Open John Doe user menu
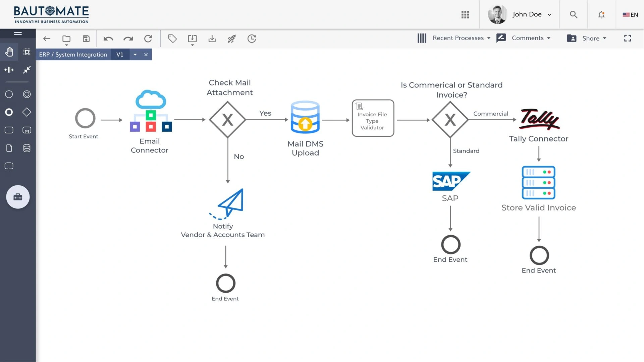 click(x=532, y=14)
